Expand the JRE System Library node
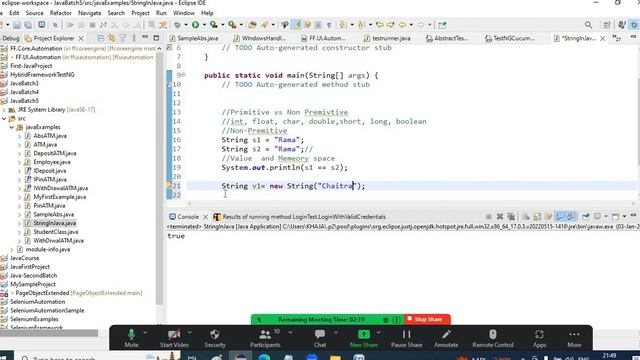 (4, 109)
